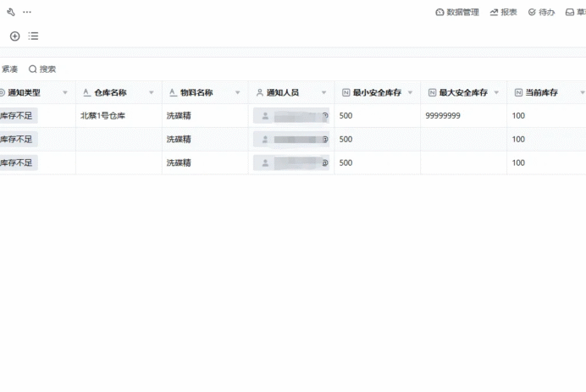Click the 紧凑 compact view button
Image resolution: width=586 pixels, height=392 pixels.
(9, 69)
